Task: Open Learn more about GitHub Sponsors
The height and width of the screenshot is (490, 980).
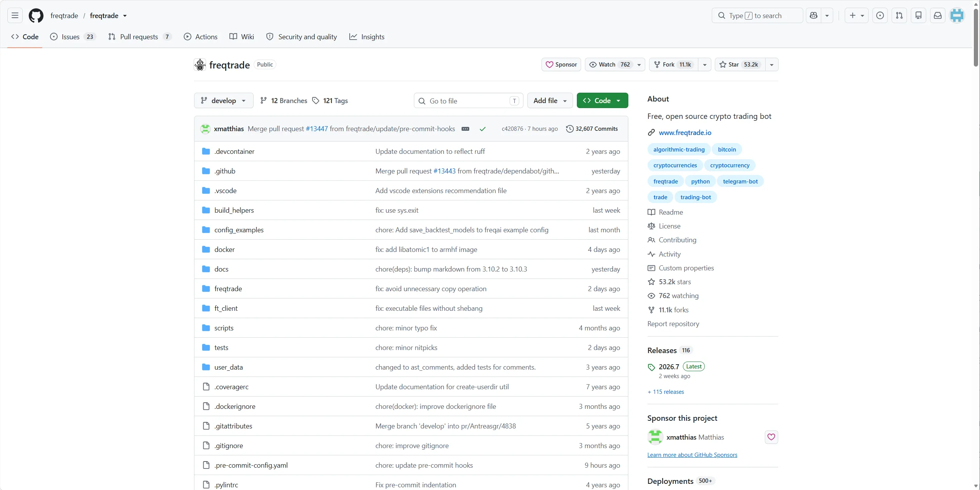Action: click(692, 455)
